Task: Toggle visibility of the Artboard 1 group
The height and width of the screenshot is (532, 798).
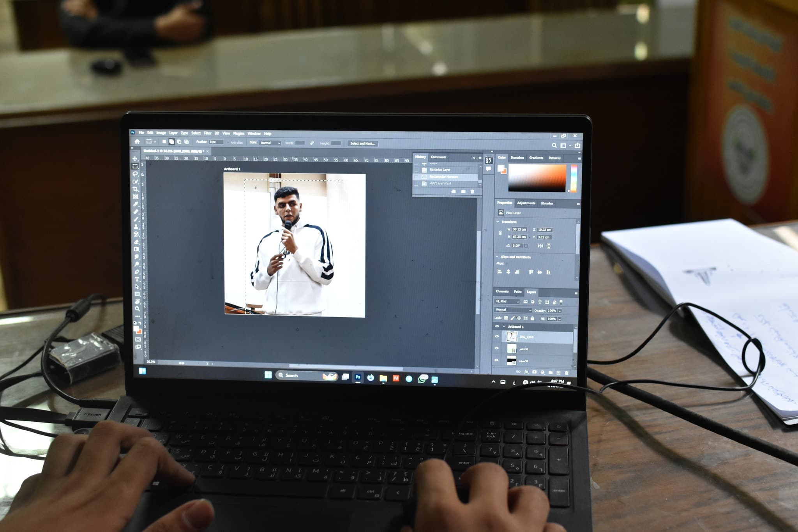Action: pos(497,327)
